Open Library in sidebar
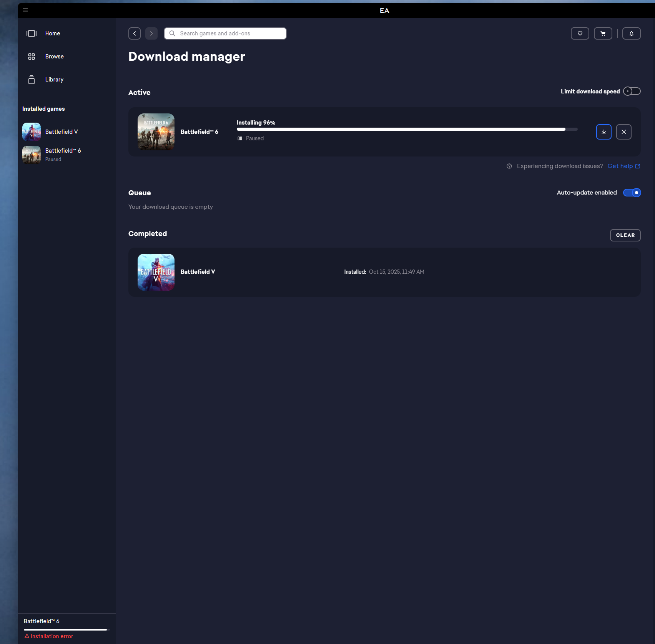Screen dimensions: 655x644 54,80
